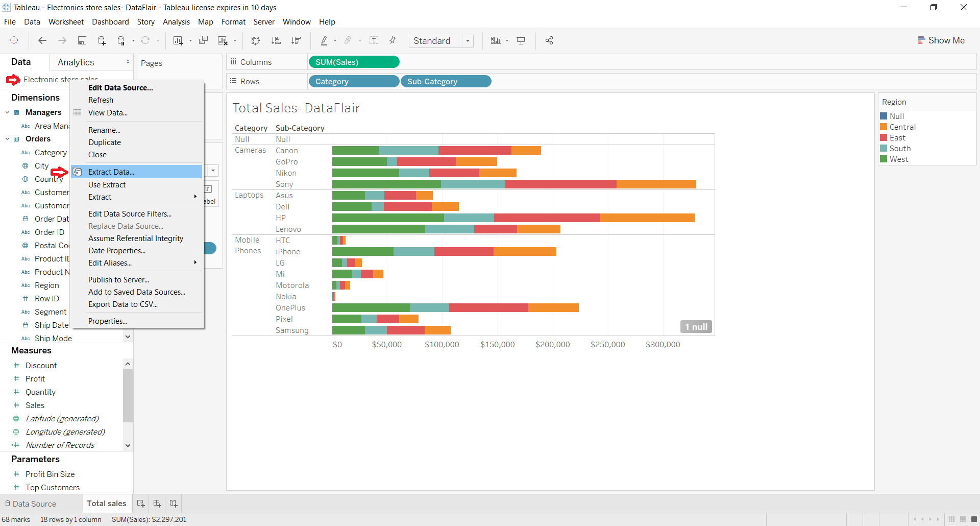Enter presentation mode icon
This screenshot has width=980, height=526.
521,40
